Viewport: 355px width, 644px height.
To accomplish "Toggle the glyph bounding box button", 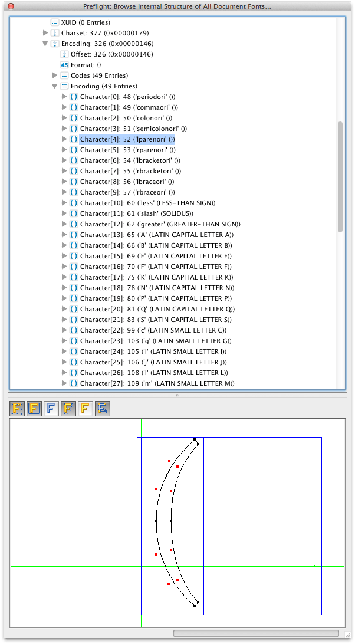I will tap(34, 409).
